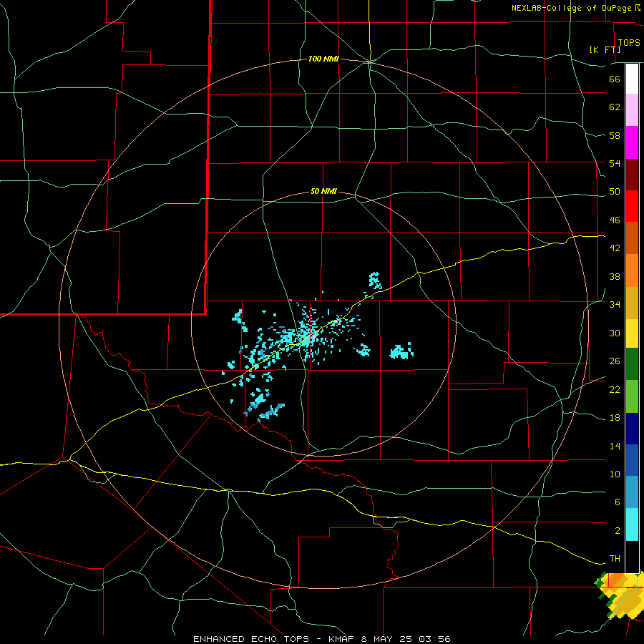Viewport: 644px width, 644px height.
Task: Click the legend value 34
Action: (615, 305)
